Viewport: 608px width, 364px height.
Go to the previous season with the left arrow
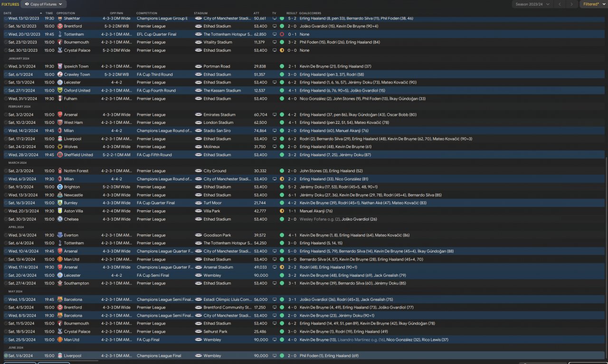point(560,4)
